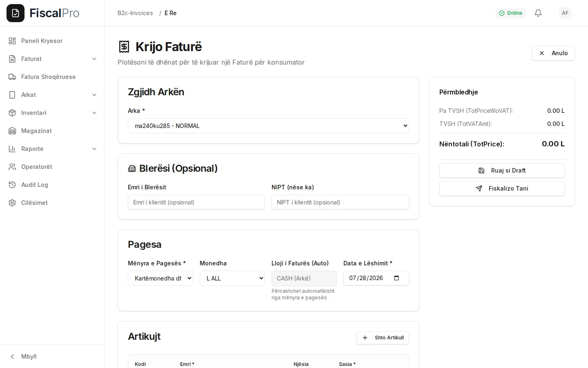
Task: Open the Magazinat warehouse icon
Action: click(x=12, y=131)
